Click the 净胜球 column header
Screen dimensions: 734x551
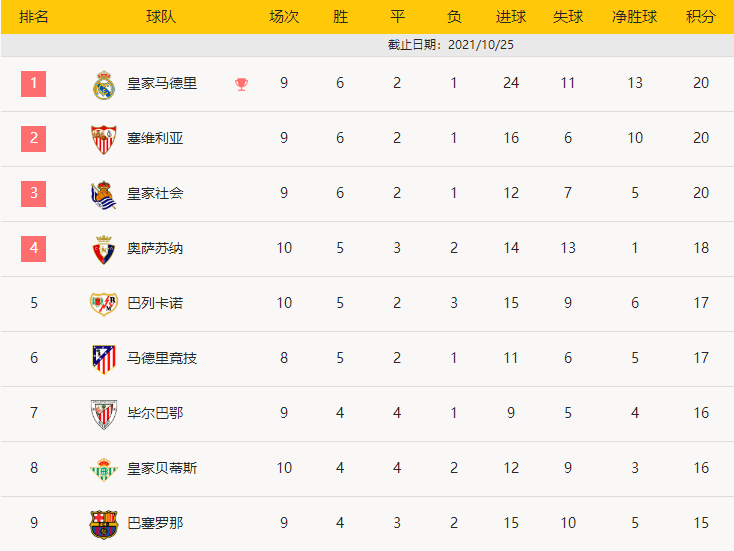[x=635, y=17]
